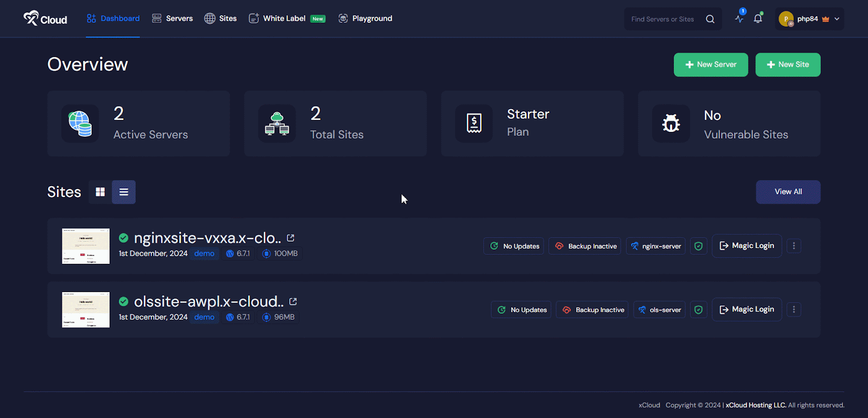Click the Vulnerable Sites bug icon

[671, 124]
